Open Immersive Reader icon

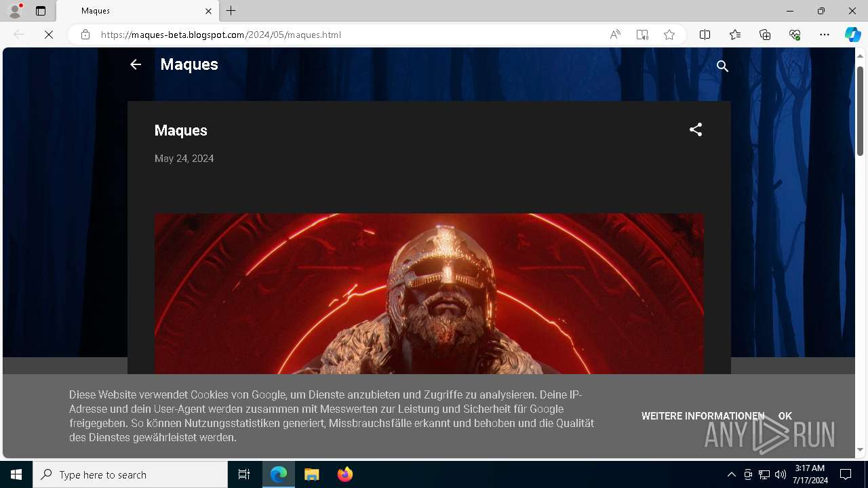coord(642,35)
